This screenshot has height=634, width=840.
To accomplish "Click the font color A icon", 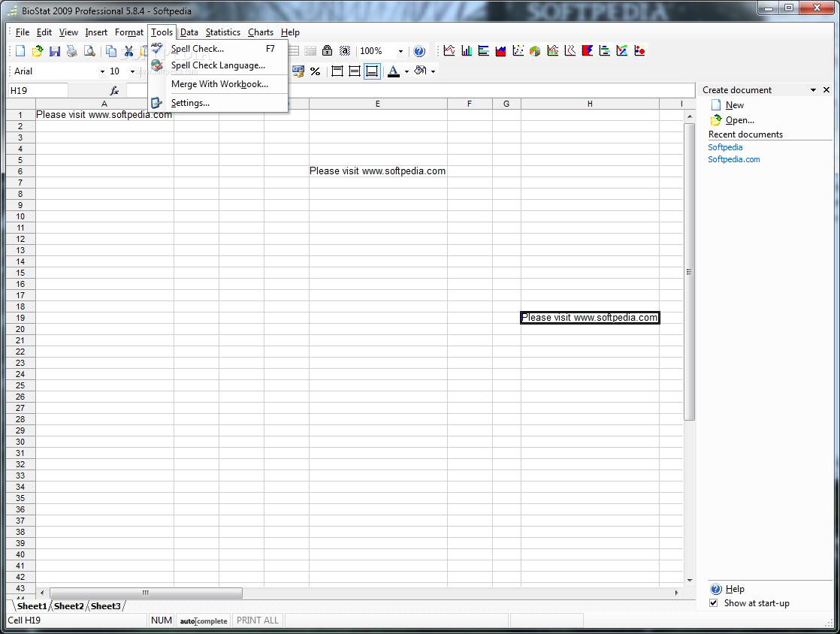I will pyautogui.click(x=394, y=71).
